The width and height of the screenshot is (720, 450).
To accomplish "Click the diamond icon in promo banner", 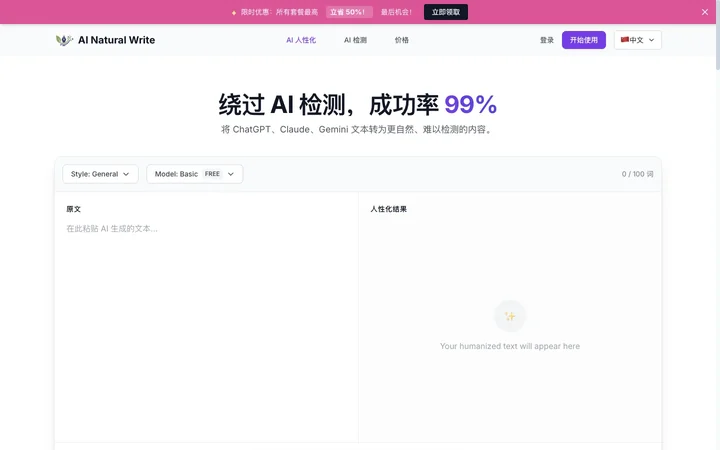I will pyautogui.click(x=234, y=13).
